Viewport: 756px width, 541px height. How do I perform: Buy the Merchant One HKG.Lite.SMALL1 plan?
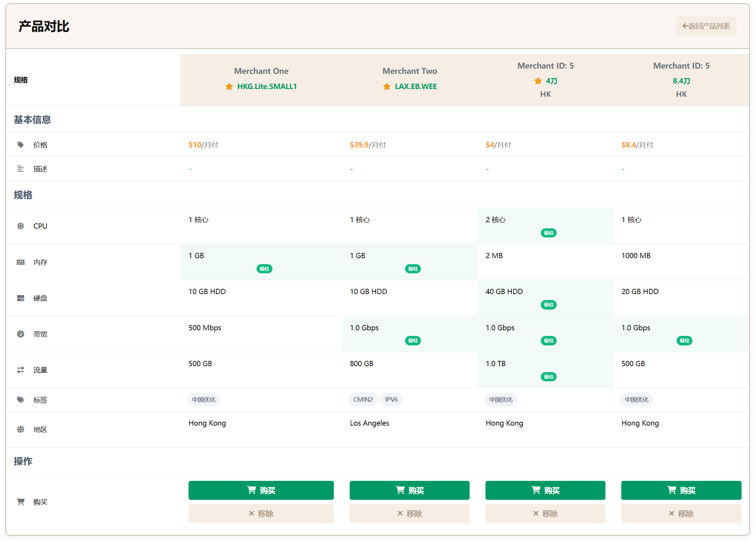click(x=261, y=490)
